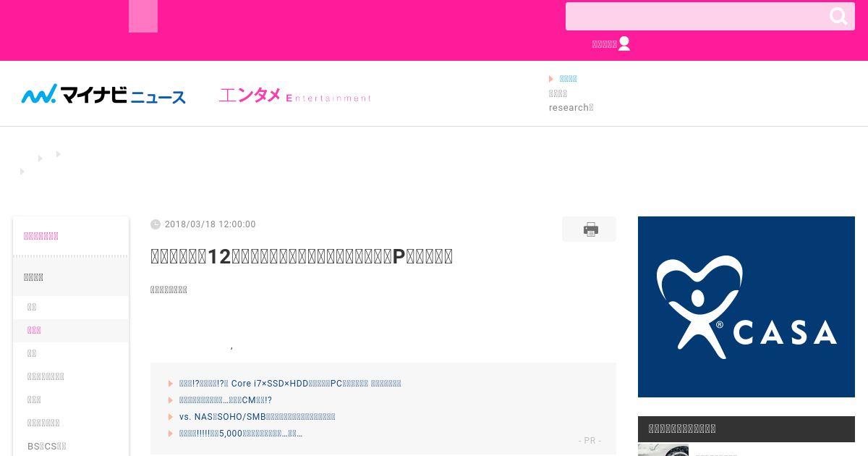Open the PR link mentioning CM
This screenshot has width=868, height=456.
tap(226, 400)
